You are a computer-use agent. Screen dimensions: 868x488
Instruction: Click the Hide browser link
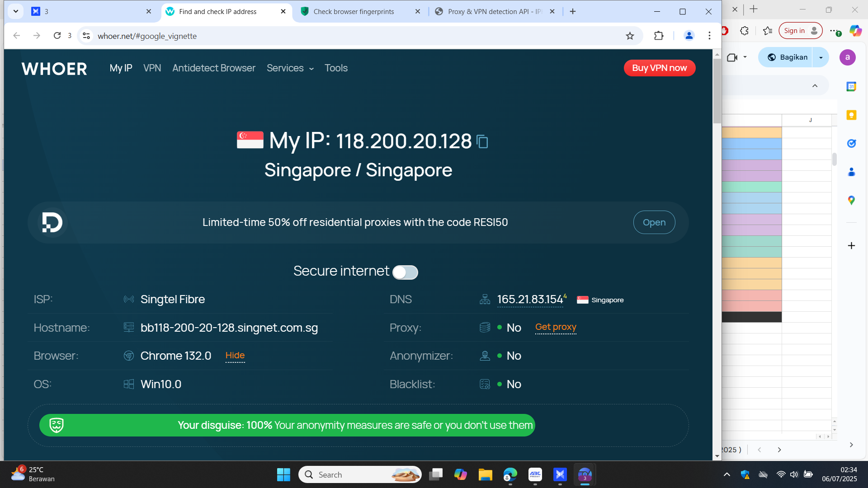pyautogui.click(x=235, y=356)
